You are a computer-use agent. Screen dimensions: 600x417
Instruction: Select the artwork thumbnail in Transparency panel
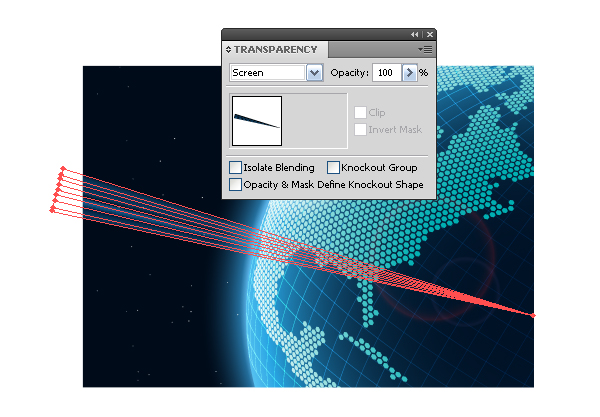coord(257,121)
